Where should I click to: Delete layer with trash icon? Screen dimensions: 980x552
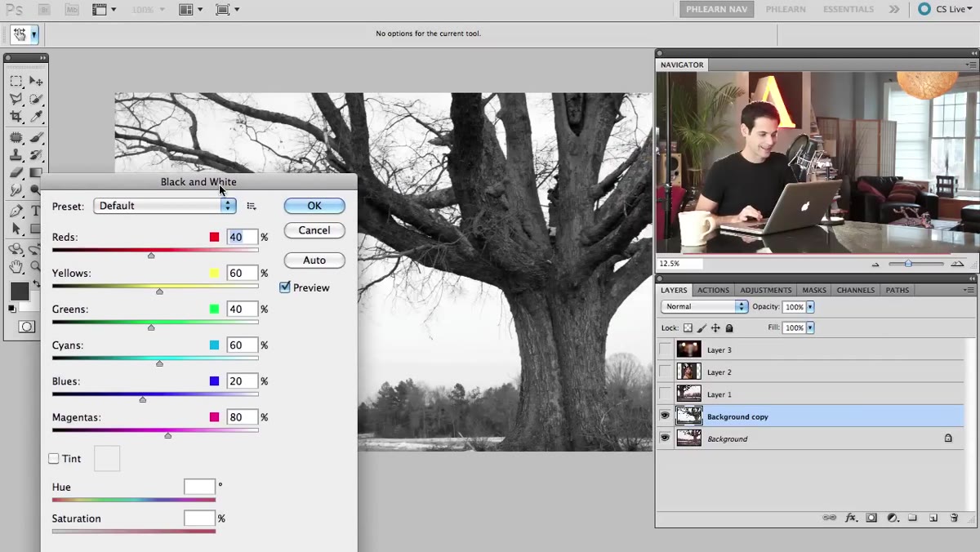954,518
